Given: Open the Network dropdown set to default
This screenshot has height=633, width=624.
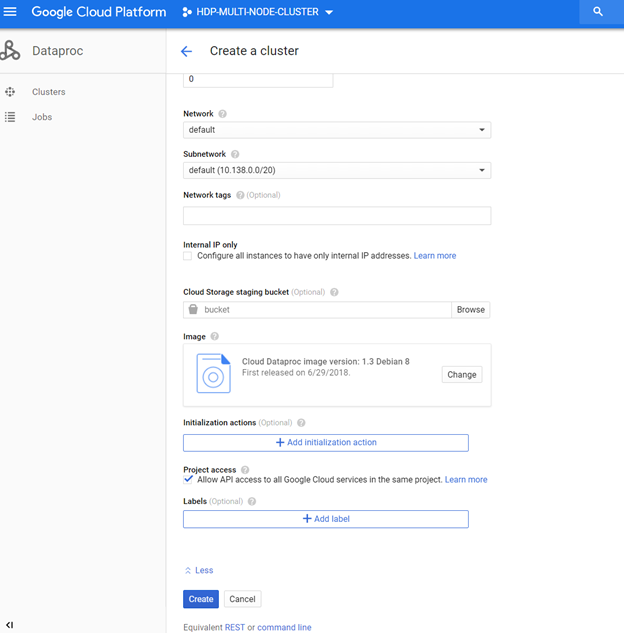Looking at the screenshot, I should pos(337,130).
